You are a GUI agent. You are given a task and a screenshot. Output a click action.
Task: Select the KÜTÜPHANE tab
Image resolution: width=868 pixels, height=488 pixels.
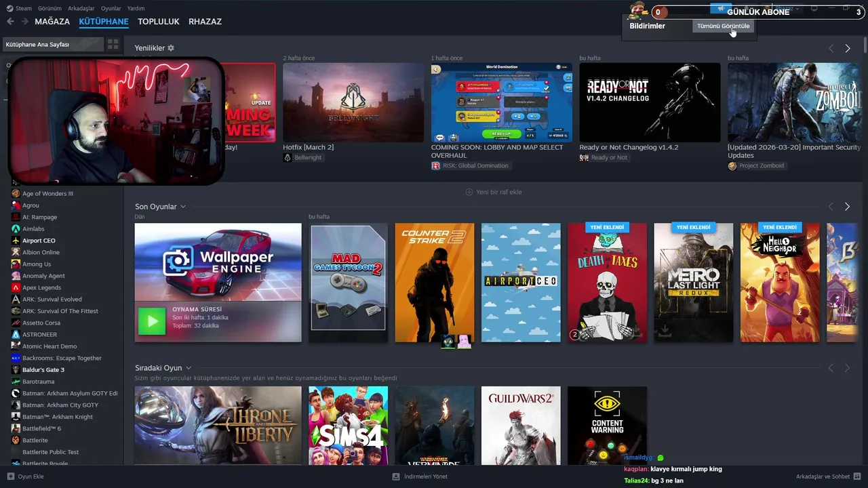(x=104, y=22)
